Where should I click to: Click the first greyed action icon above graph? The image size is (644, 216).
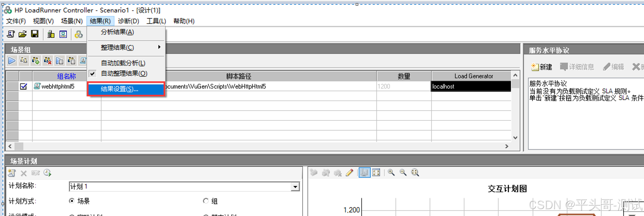coord(314,173)
